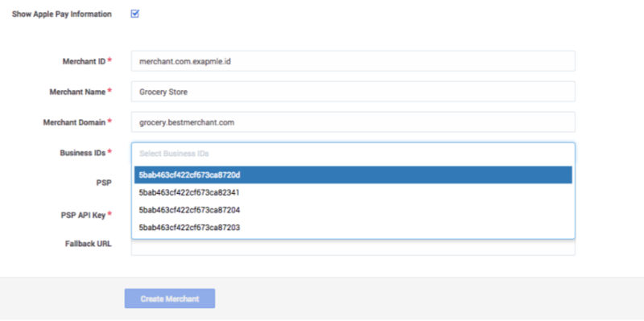Focus the Merchant Name field
644x321 pixels.
(x=353, y=92)
